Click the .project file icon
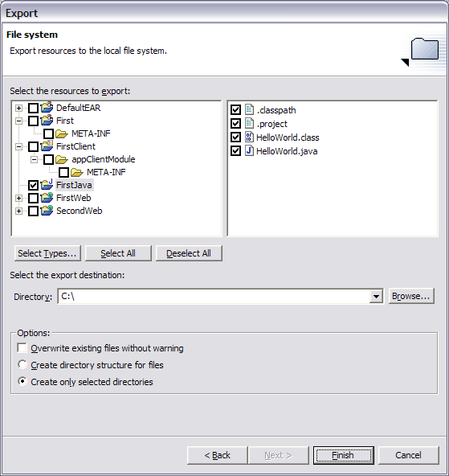Image resolution: width=449 pixels, height=476 pixels. tap(249, 123)
